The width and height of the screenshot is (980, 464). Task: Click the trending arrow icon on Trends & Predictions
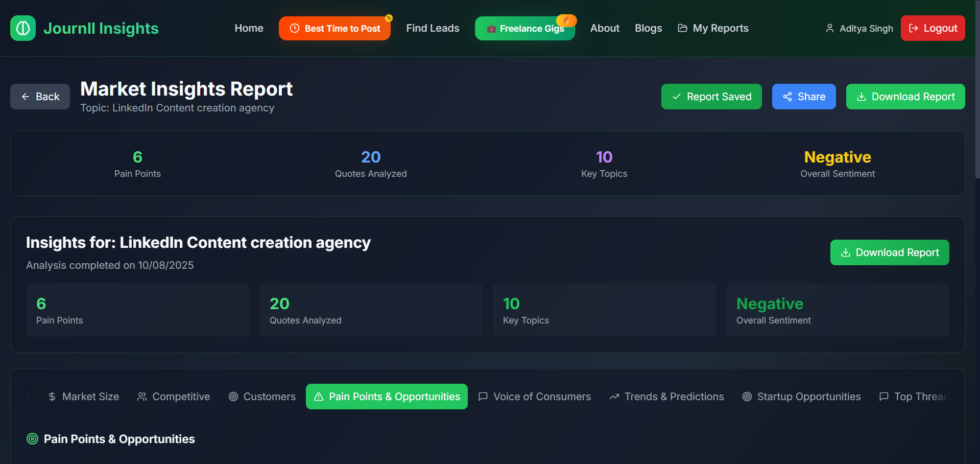(614, 397)
